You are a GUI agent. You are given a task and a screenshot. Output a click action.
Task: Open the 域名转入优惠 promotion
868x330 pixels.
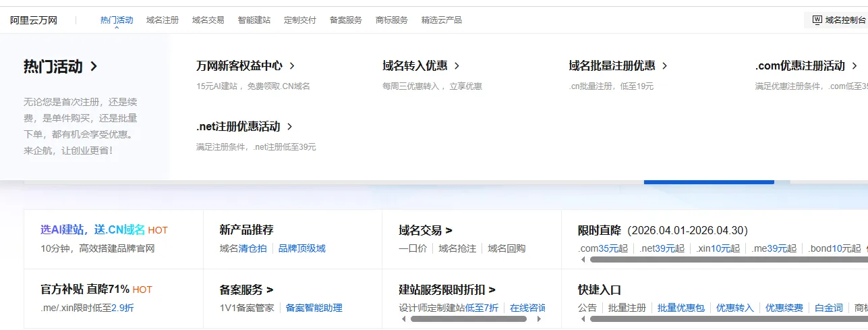click(x=422, y=65)
